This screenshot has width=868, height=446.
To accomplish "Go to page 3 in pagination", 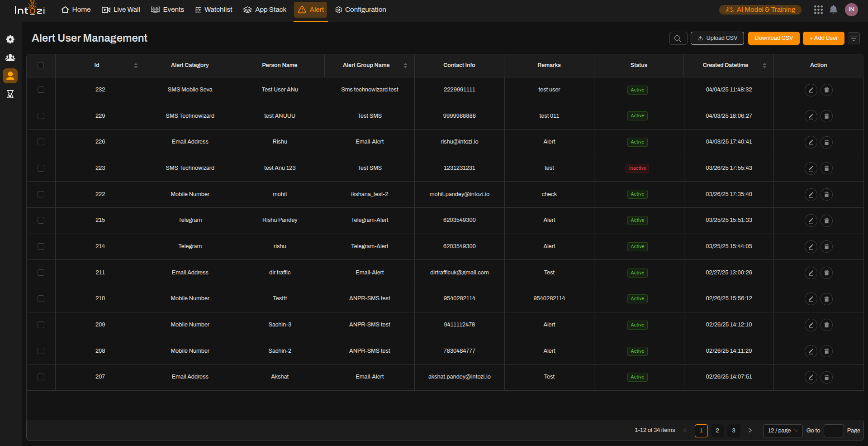I will pos(733,431).
